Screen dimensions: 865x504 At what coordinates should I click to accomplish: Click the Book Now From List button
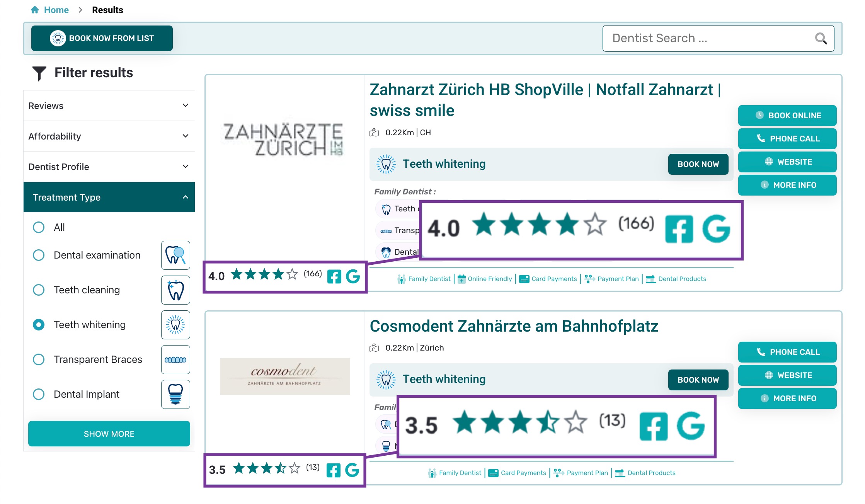102,38
